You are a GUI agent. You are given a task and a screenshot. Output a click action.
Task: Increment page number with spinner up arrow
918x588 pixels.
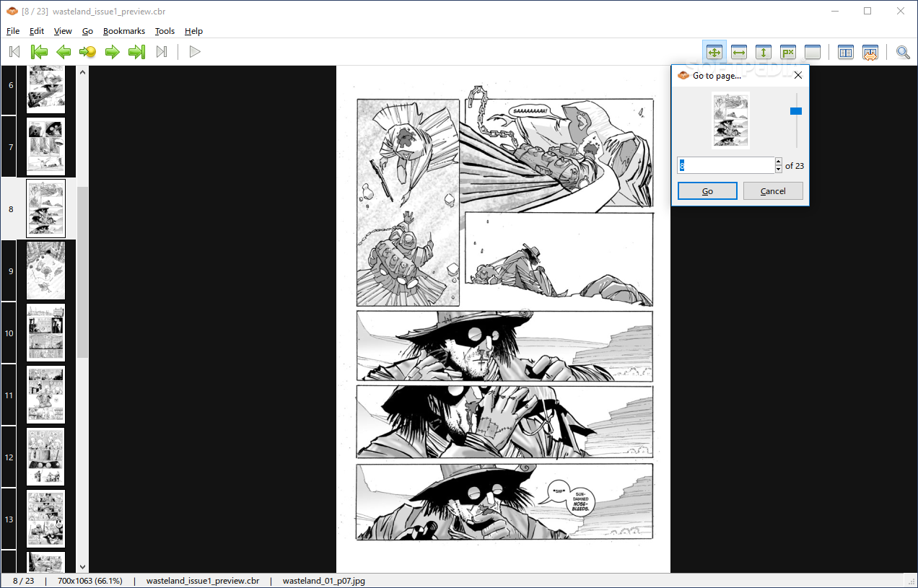(778, 162)
